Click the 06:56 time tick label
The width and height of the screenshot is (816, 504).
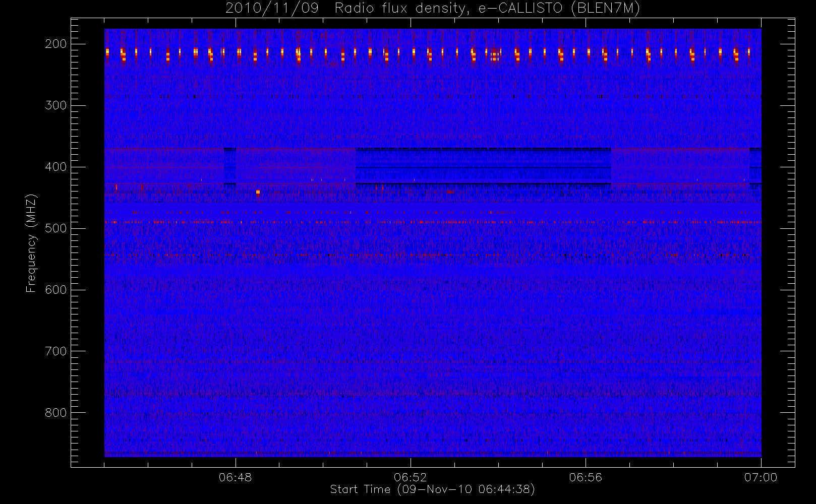586,477
